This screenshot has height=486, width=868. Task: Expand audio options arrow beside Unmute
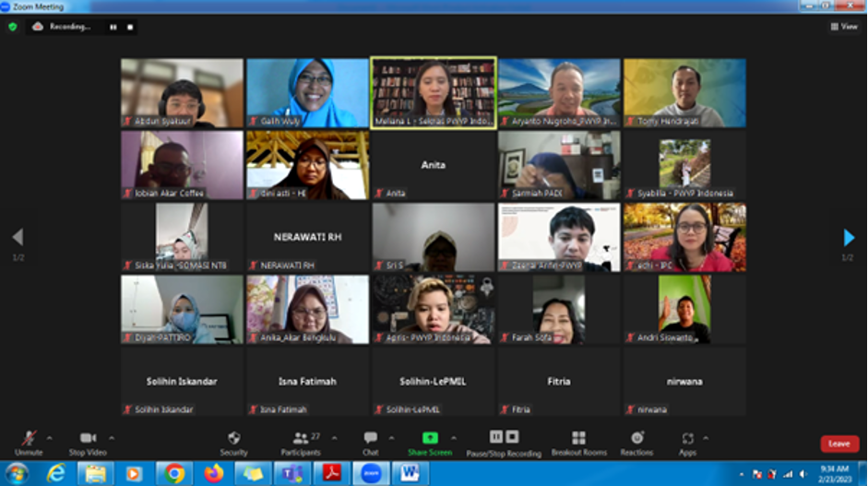(49, 437)
